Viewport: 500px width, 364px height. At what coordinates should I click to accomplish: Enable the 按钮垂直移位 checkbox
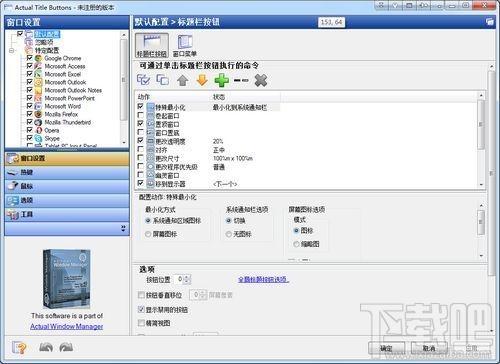tap(141, 295)
